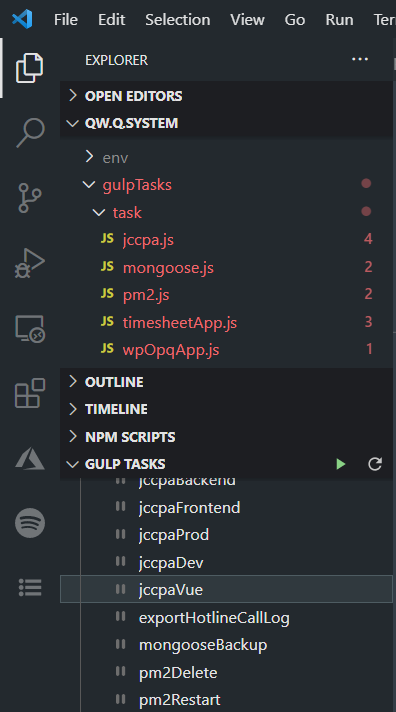Open the Azure view icon
Image resolution: width=396 pixels, height=712 pixels.
pos(30,458)
